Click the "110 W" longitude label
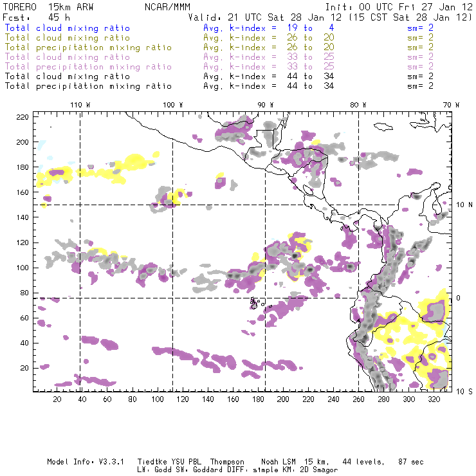The width and height of the screenshot is (476, 476). [80, 105]
